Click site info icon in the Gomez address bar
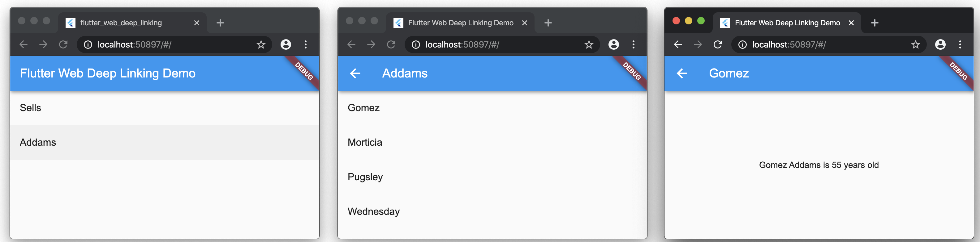The image size is (980, 242). click(742, 45)
